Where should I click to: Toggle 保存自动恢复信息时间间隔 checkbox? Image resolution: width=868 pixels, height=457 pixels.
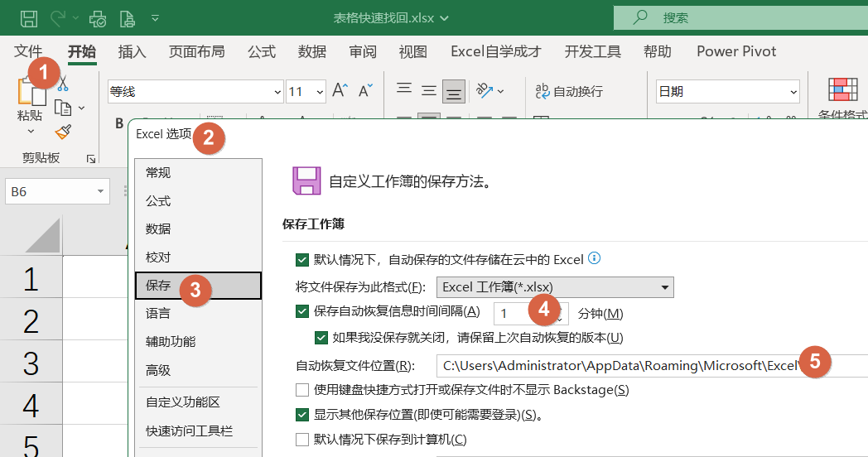(x=302, y=311)
